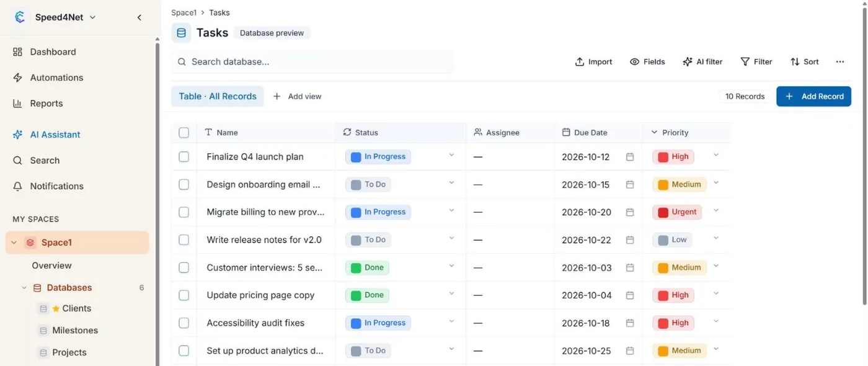Switch to Table · All Records view tab
Image resolution: width=868 pixels, height=366 pixels.
(x=218, y=96)
